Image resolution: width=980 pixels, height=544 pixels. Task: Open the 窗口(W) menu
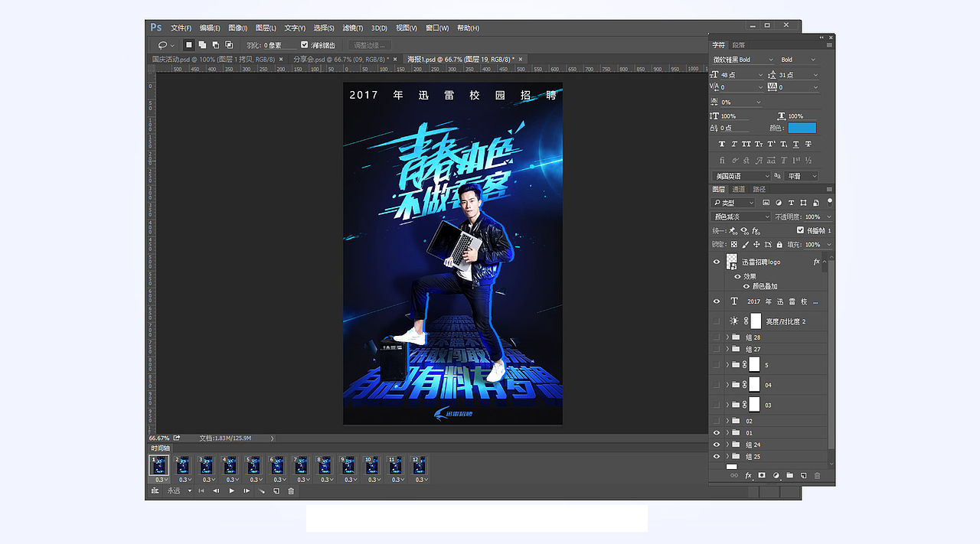tap(437, 28)
